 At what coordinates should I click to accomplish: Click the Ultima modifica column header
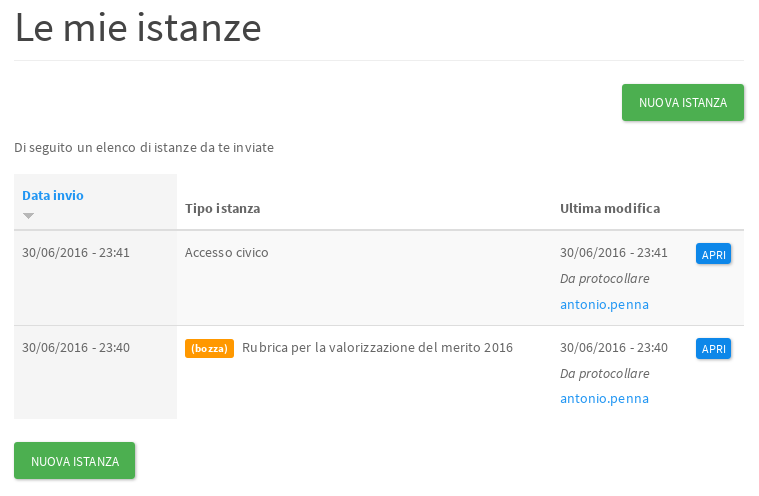(x=609, y=208)
